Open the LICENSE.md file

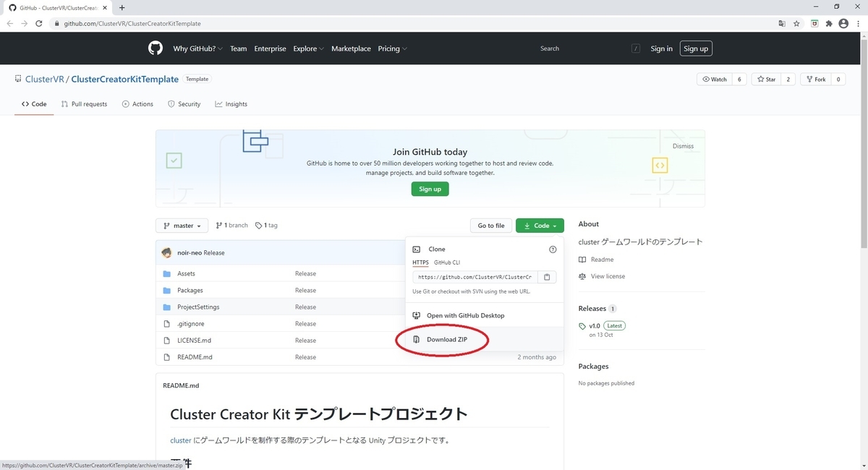[195, 341]
